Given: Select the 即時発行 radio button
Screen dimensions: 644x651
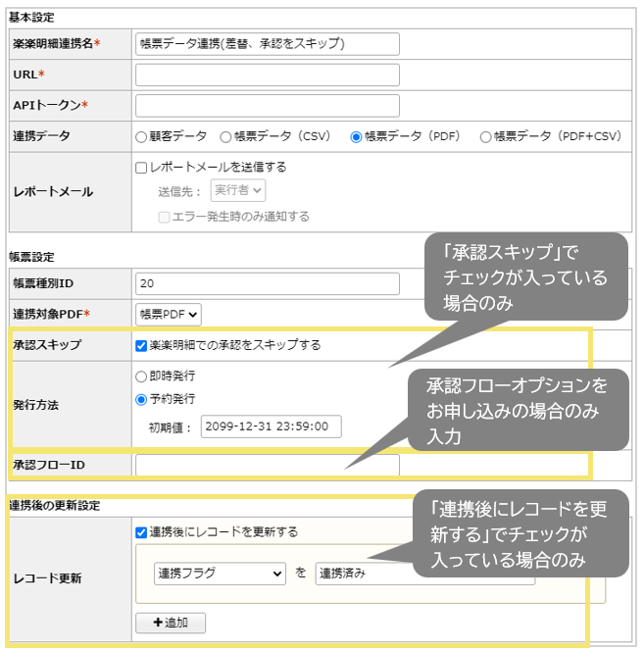Looking at the screenshot, I should tap(141, 376).
